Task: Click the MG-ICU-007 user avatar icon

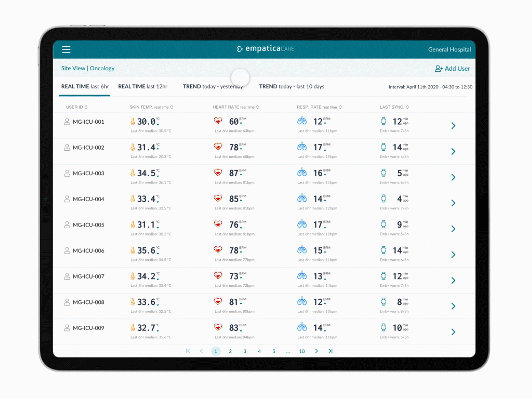Action: [x=67, y=276]
